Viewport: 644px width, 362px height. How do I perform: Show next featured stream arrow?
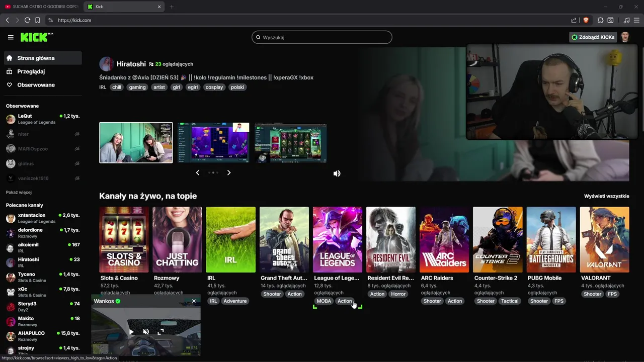(229, 172)
